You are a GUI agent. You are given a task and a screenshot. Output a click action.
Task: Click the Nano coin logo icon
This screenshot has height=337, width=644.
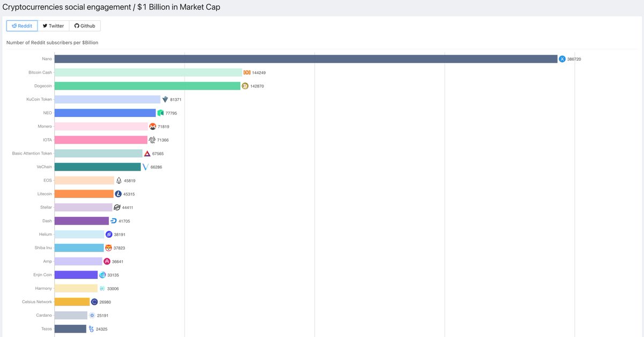click(562, 59)
